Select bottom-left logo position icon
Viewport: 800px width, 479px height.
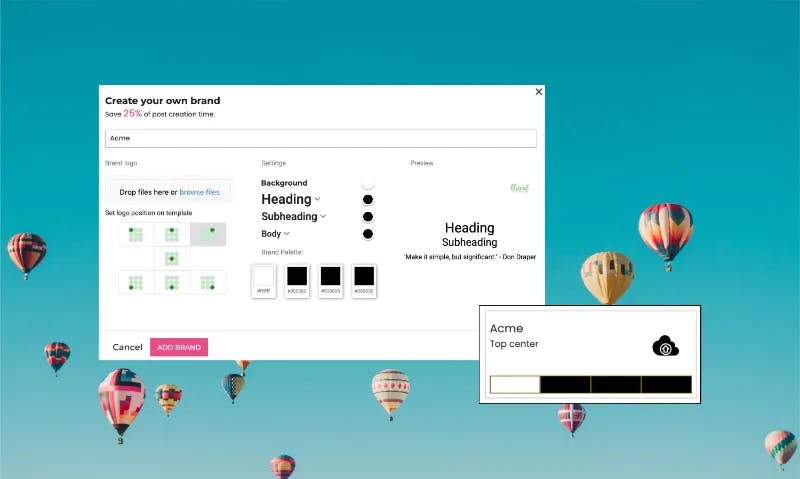(x=136, y=283)
